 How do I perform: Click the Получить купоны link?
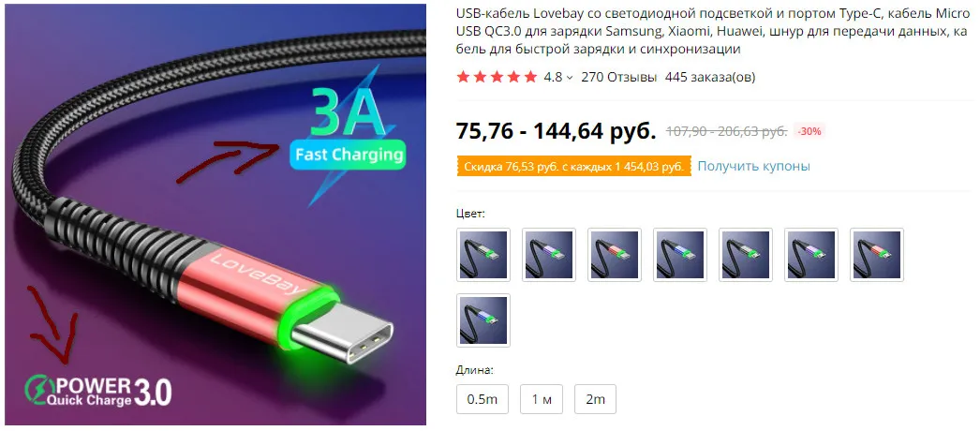[x=754, y=166]
